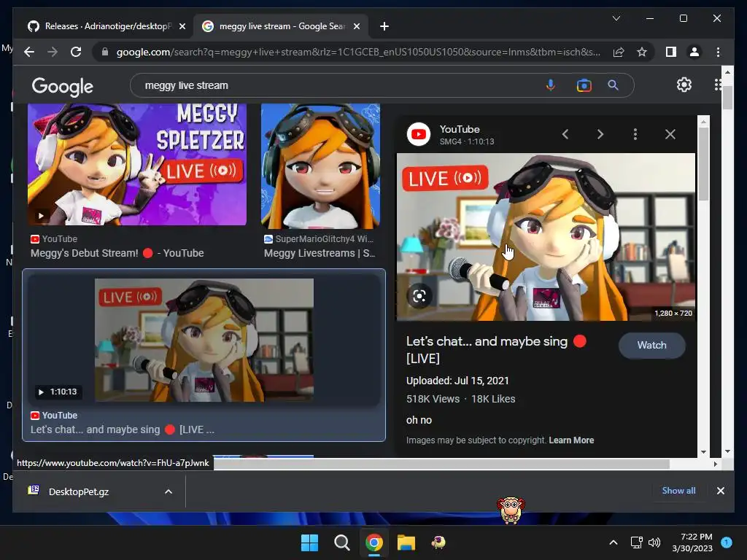This screenshot has height=560, width=747.
Task: Click the large preview image
Action: point(546,237)
